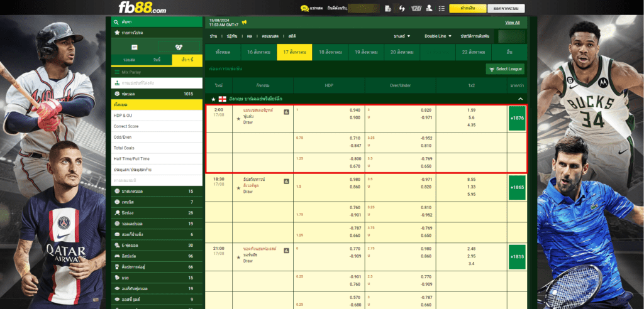The height and width of the screenshot is (309, 644).
Task: Favorite the 21:00 match with star
Action: pyautogui.click(x=238, y=257)
